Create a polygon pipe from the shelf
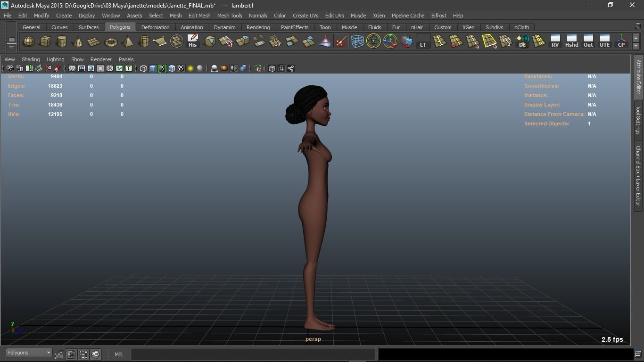 (x=144, y=41)
